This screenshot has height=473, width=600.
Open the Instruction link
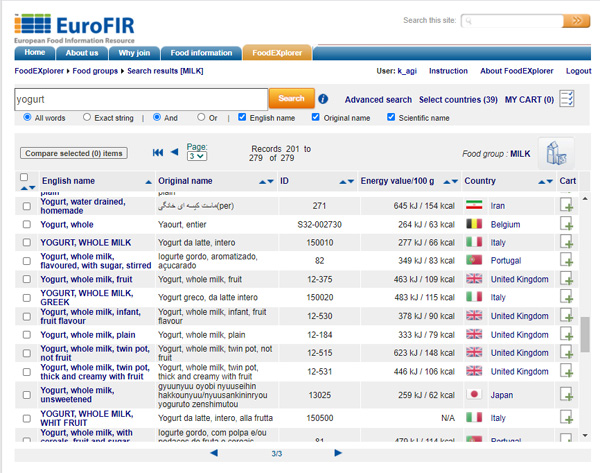448,71
